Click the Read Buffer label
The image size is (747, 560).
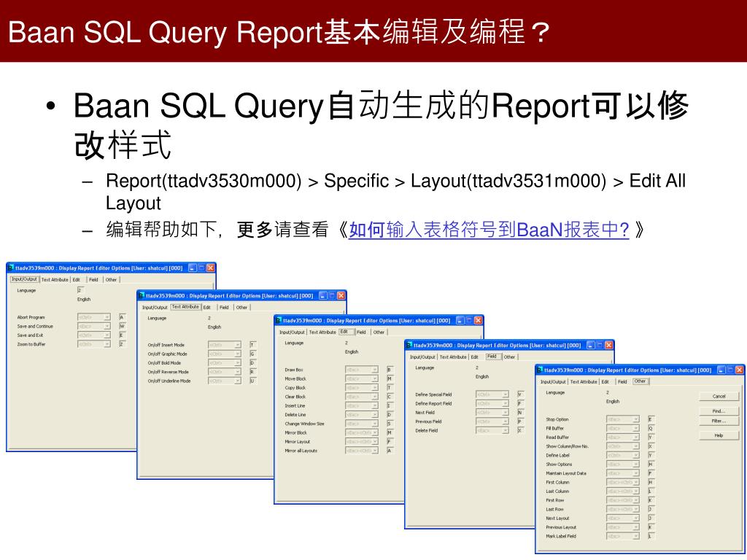pos(557,437)
